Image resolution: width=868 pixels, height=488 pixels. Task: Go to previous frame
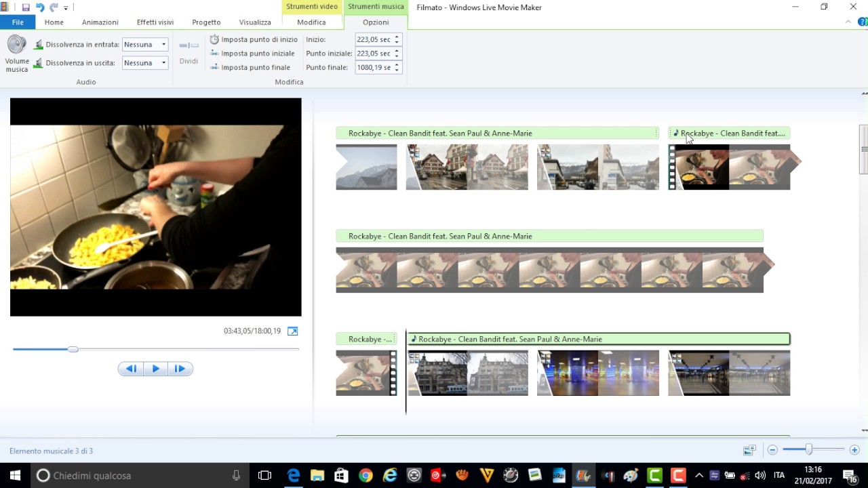click(132, 369)
